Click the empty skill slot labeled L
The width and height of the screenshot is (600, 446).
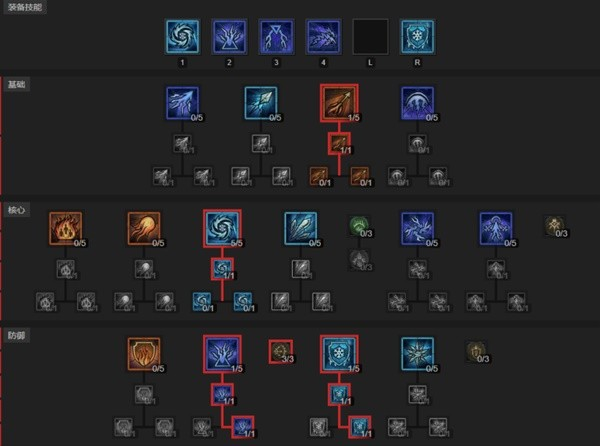tap(370, 36)
